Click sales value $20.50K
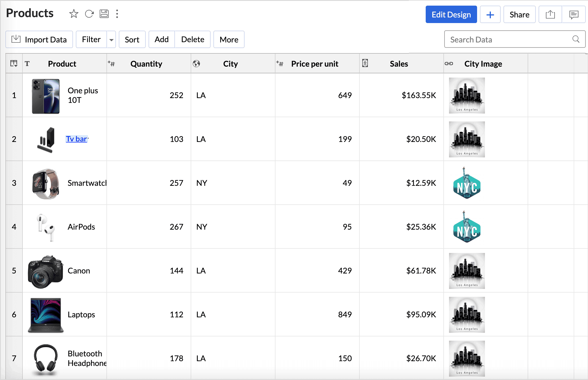Image resolution: width=588 pixels, height=380 pixels. coord(421,139)
